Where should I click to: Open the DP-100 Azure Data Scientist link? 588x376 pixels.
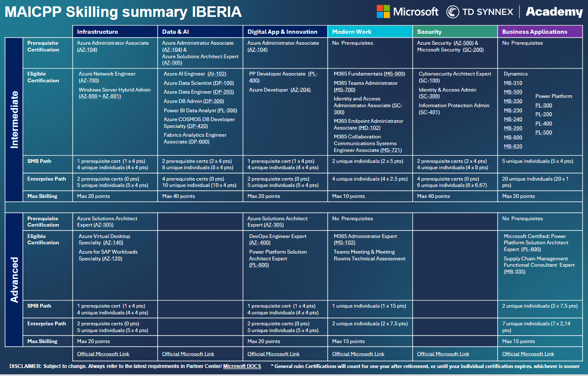223,83
